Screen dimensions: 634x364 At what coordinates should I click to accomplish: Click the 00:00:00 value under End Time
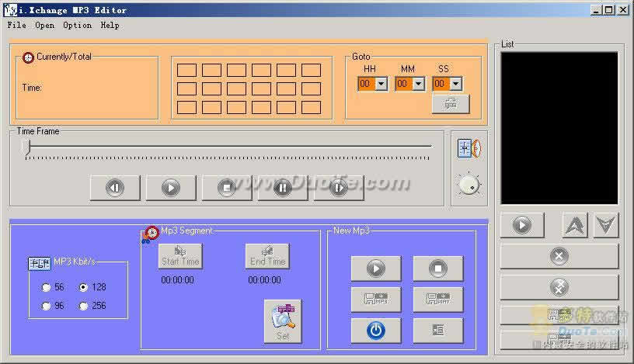[x=264, y=280]
